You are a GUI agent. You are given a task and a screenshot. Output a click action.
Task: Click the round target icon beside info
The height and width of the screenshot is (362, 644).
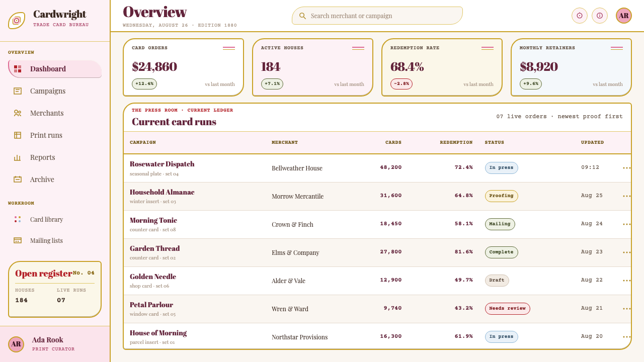[x=580, y=16]
